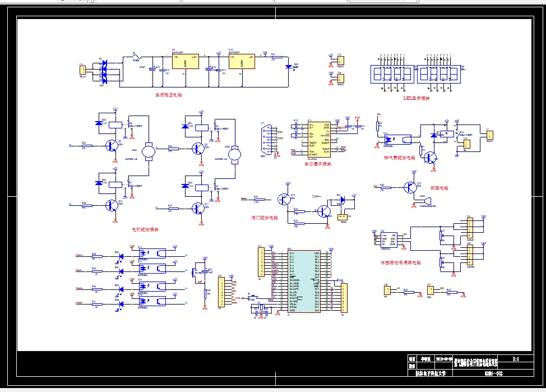546x392 pixels.
Task: Select the second voltage regulator IC on the right
Action: 242,62
